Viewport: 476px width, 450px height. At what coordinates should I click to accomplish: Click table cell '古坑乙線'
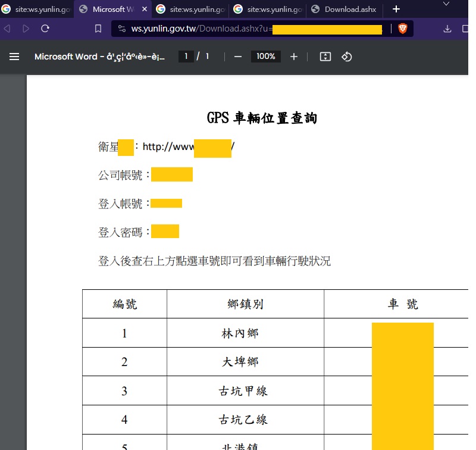pos(243,420)
